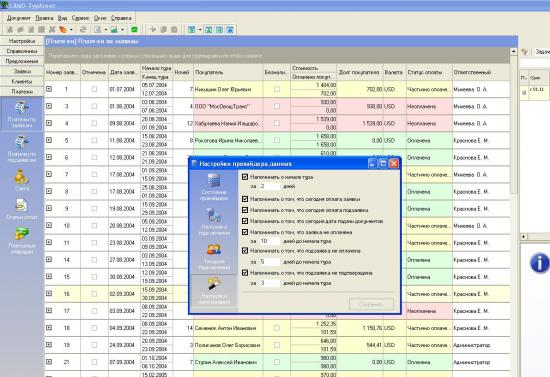The image size is (550, 377).
Task: Sort by the Покупатель column header
Action: click(228, 72)
